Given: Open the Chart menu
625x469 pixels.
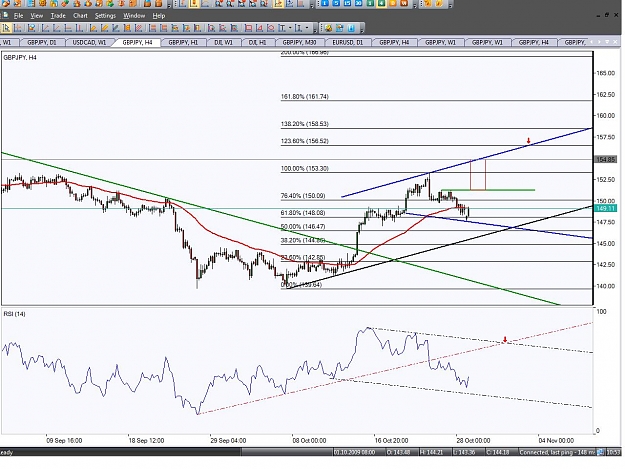Looking at the screenshot, I should (80, 16).
